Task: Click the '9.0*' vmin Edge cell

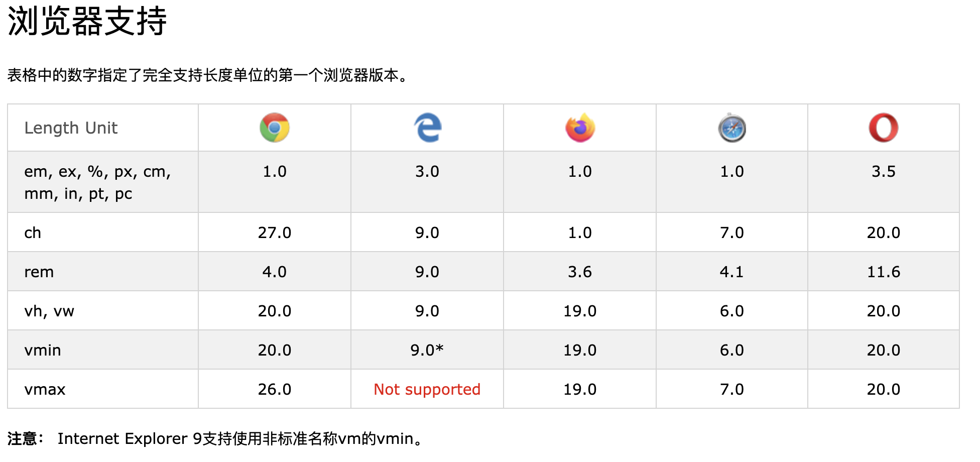Action: [427, 350]
